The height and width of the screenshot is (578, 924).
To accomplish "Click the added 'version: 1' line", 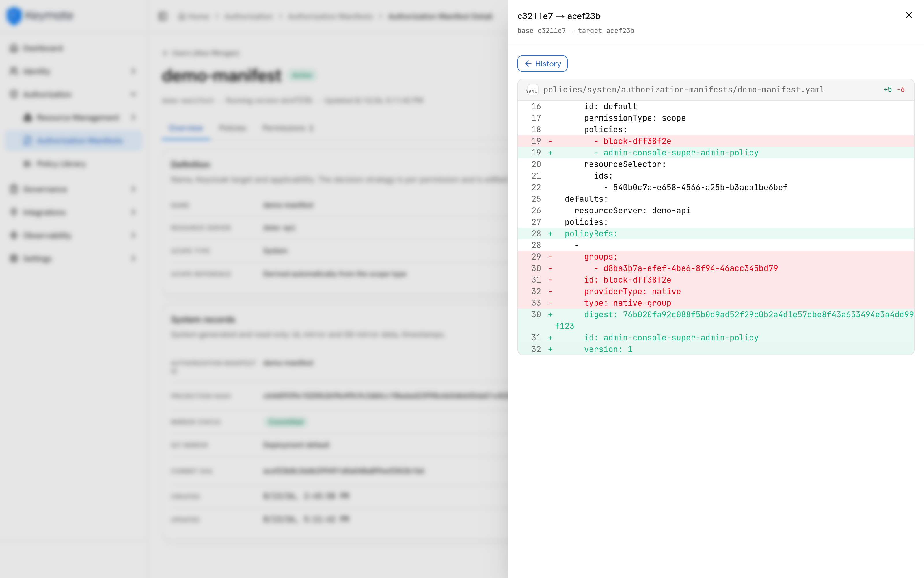I will (716, 349).
